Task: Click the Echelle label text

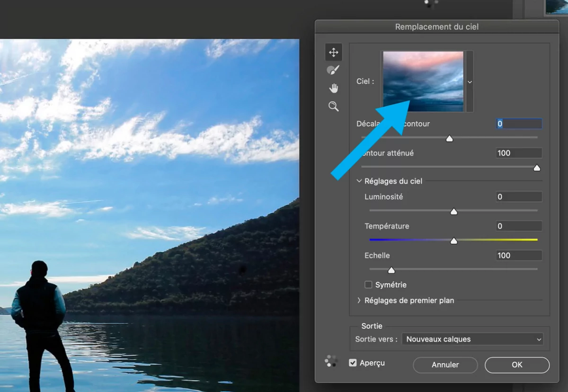Action: [377, 255]
